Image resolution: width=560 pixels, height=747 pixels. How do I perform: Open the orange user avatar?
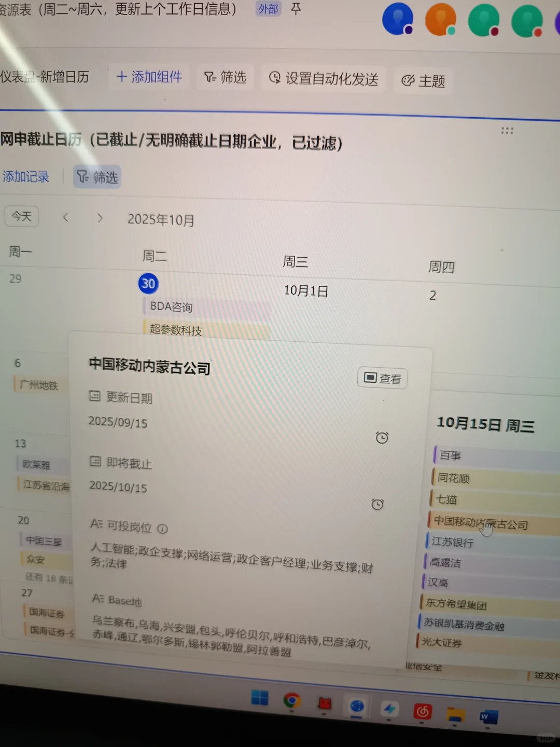point(440,20)
